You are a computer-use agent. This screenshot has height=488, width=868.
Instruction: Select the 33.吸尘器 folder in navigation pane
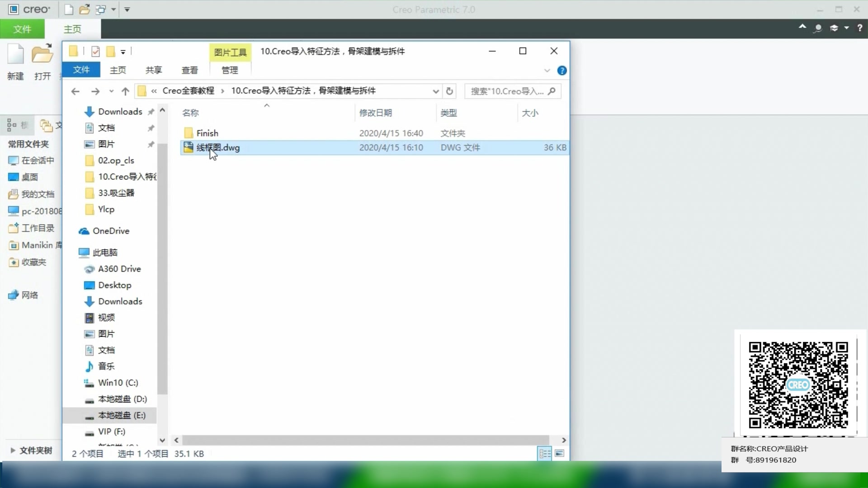[x=116, y=193]
